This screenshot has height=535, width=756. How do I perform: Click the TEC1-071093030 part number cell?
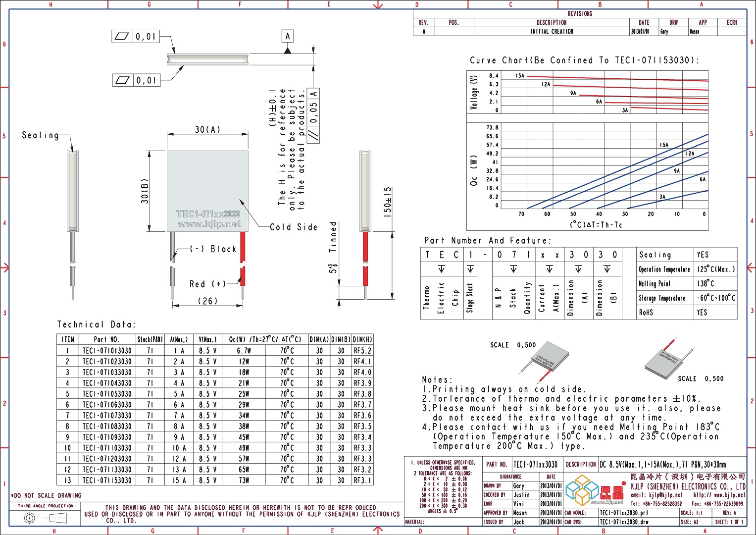tap(107, 437)
